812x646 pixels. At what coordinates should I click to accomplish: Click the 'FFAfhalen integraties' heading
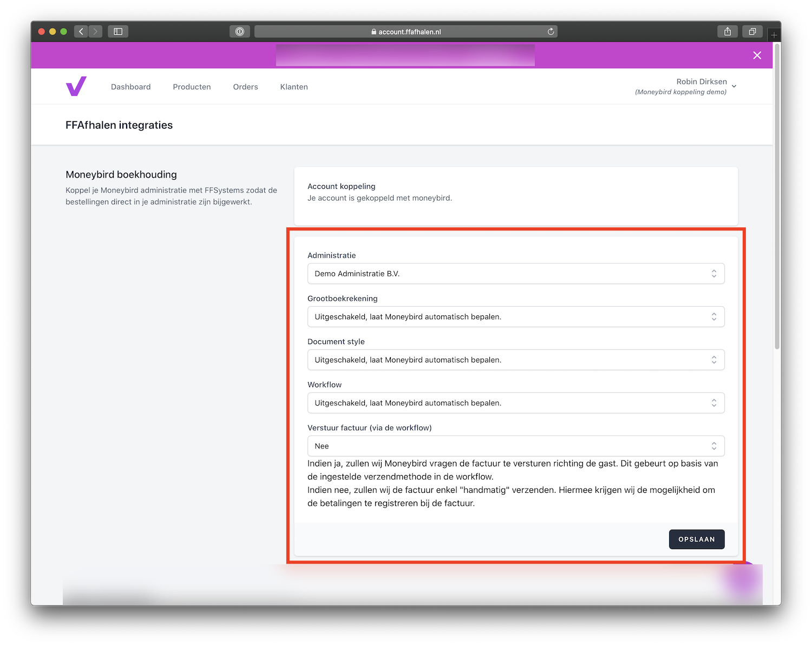point(119,125)
